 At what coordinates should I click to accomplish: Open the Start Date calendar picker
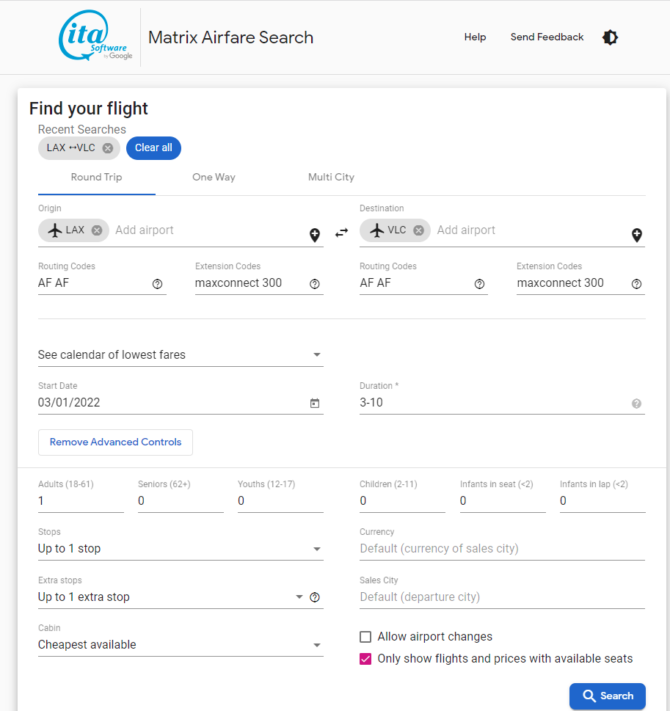[315, 403]
